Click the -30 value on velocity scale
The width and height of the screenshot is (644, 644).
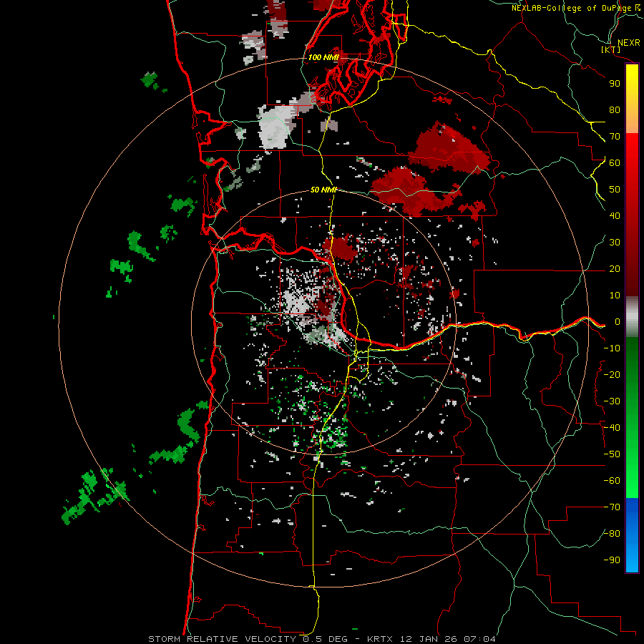612,401
